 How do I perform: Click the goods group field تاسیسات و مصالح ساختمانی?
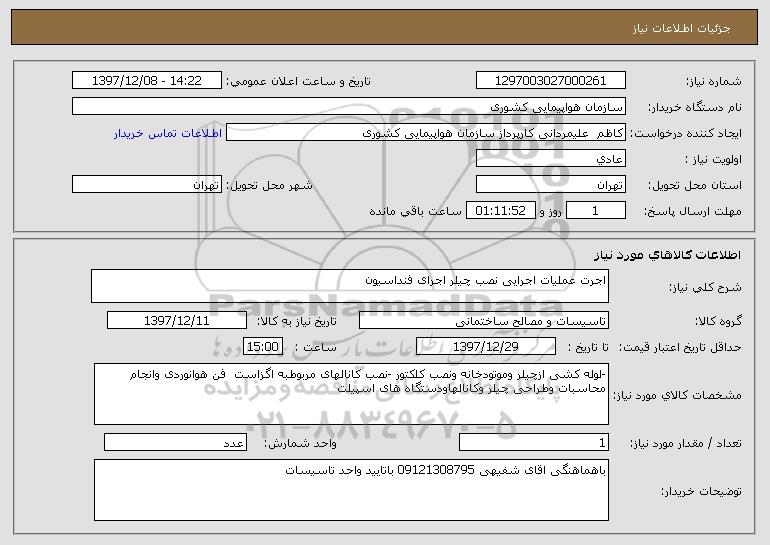(484, 321)
